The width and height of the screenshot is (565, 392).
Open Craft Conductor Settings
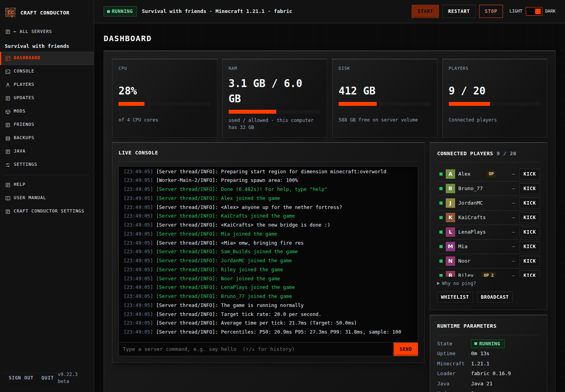click(x=47, y=211)
